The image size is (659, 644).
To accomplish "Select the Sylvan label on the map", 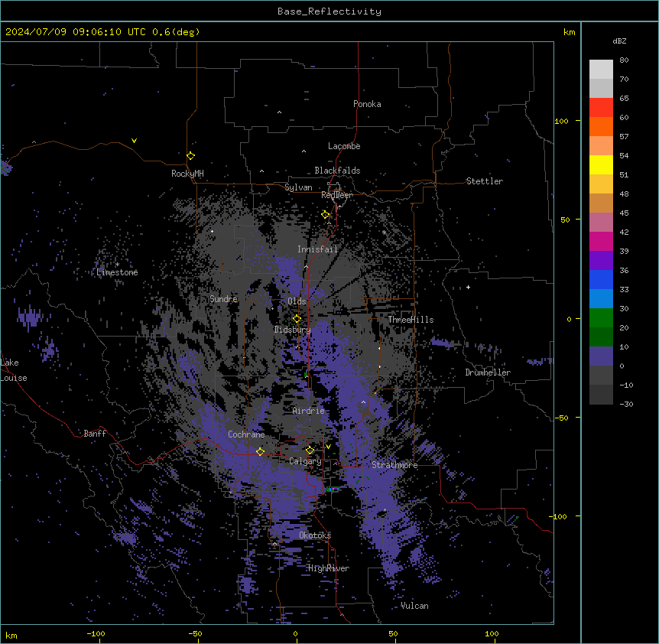I will [298, 187].
